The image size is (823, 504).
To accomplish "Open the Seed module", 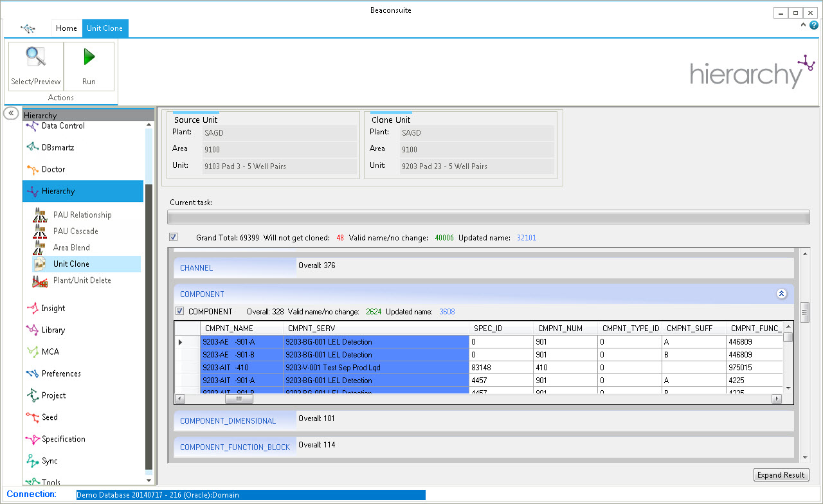I will pos(50,417).
